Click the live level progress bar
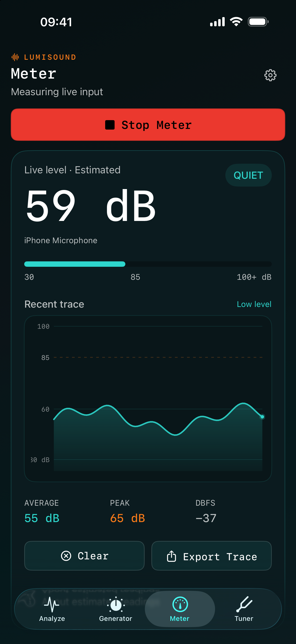This screenshot has height=644, width=296. pyautogui.click(x=148, y=264)
